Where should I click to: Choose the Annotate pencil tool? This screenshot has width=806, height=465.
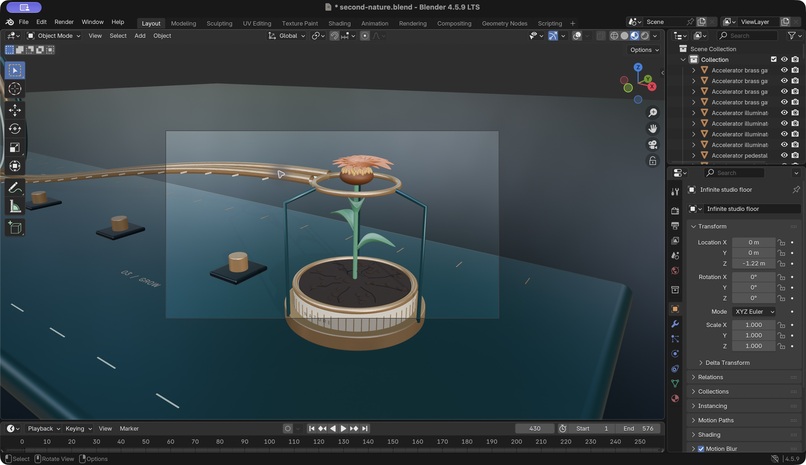[x=14, y=188]
